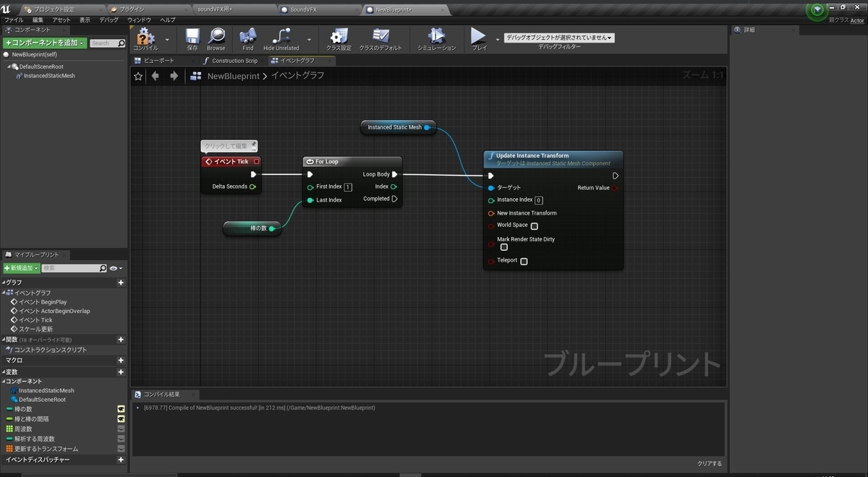868x477 pixels.
Task: Add new variable with plus beside 変数
Action: 121,372
